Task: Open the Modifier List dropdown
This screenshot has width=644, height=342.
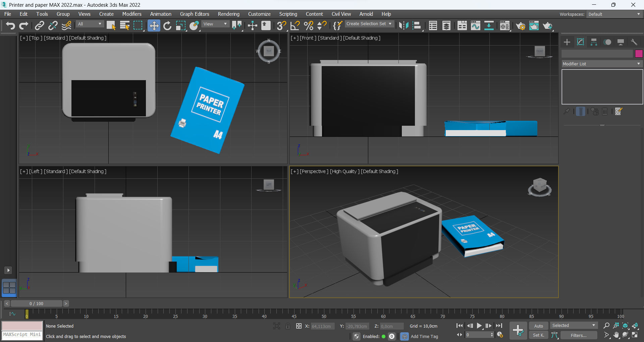Action: (x=602, y=64)
